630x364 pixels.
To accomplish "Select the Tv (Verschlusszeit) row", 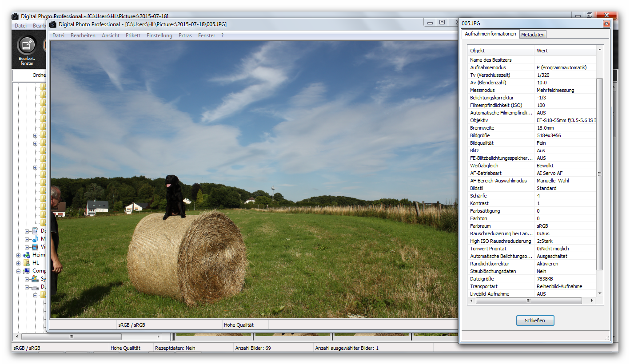I will tap(531, 75).
